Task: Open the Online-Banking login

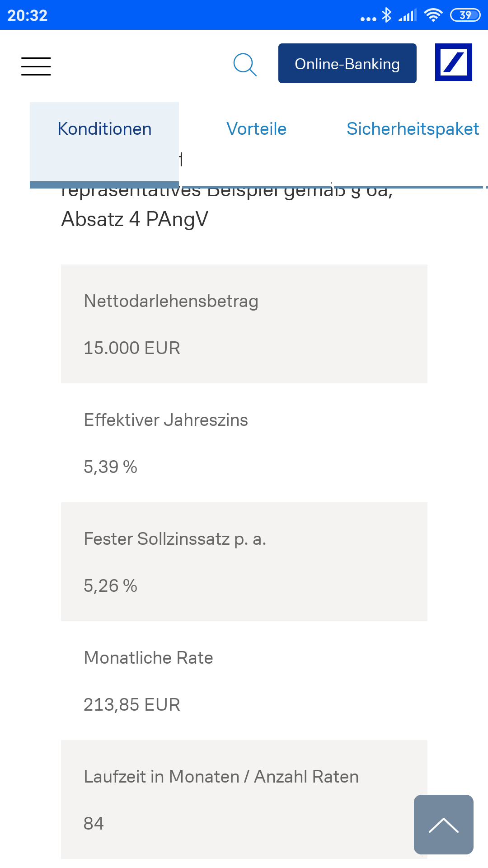Action: (347, 64)
